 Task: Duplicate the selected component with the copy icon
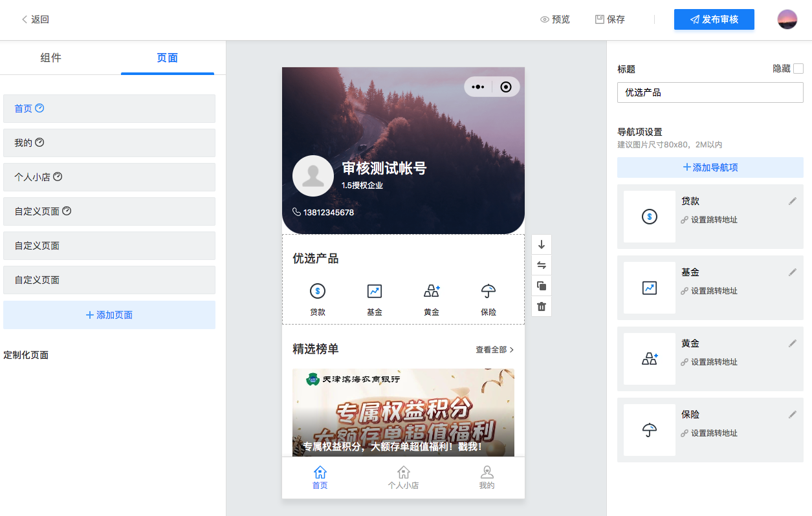[542, 286]
